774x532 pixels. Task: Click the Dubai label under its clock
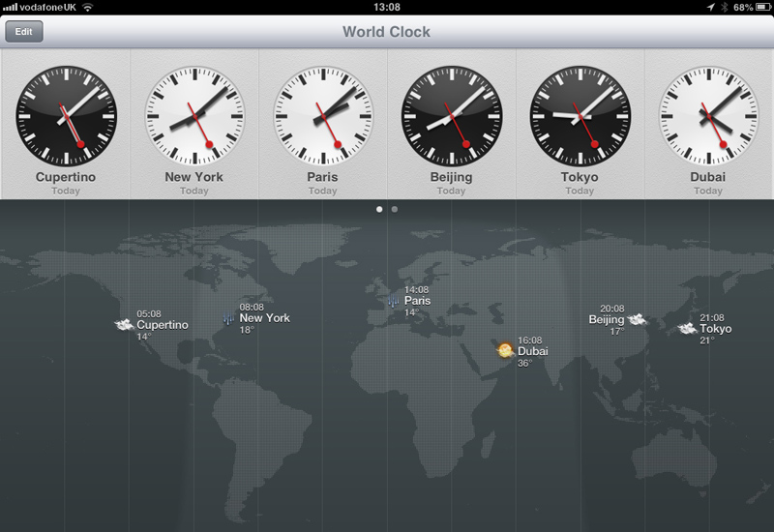click(x=708, y=177)
